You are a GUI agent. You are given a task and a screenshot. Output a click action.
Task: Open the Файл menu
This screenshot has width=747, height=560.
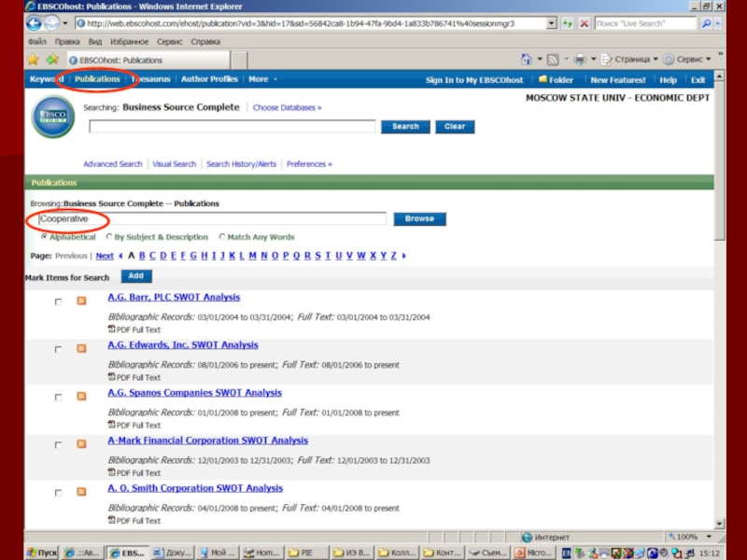[36, 41]
